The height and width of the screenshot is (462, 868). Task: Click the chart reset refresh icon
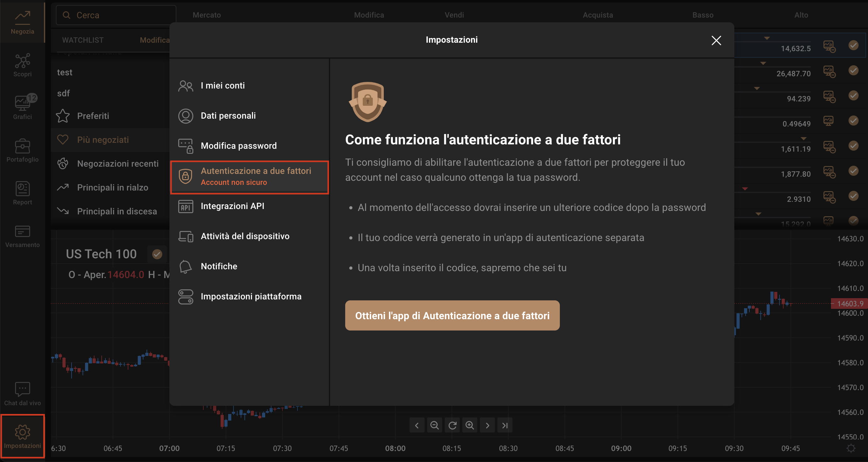[452, 425]
